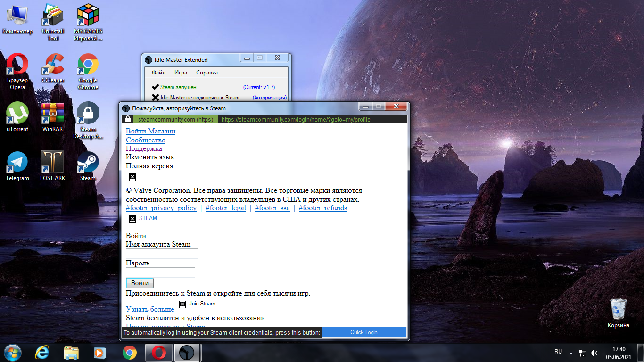Screen dimensions: 644x362
Task: Open the Поддержка link
Action: pyautogui.click(x=144, y=148)
